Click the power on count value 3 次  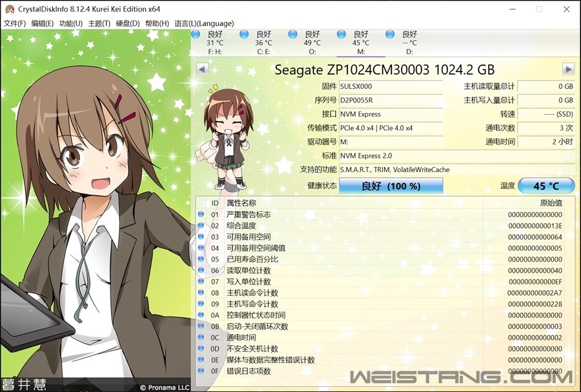click(x=546, y=128)
